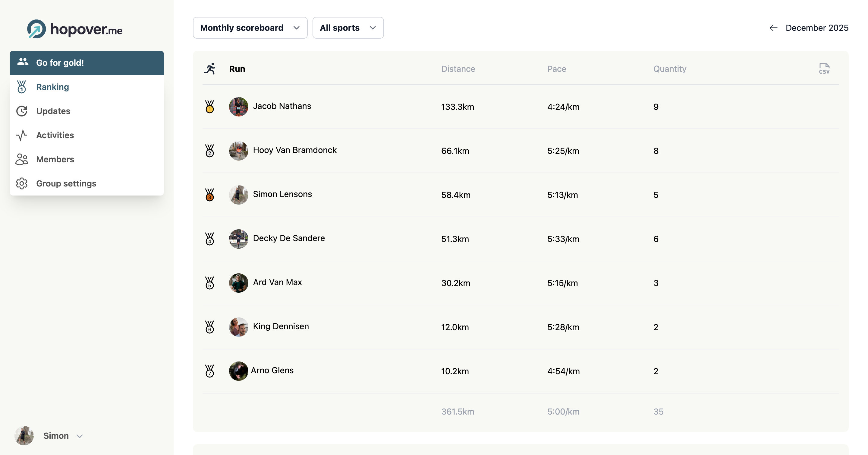Screen dimensions: 868x455
Task: Click Simon Lensons' bronze medal icon
Action: 209,195
